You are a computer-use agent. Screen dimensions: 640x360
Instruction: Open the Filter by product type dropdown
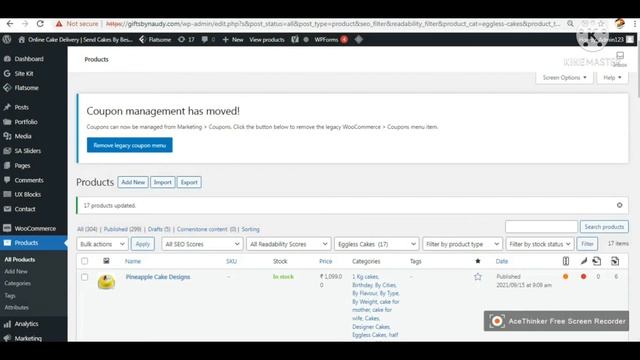click(462, 244)
